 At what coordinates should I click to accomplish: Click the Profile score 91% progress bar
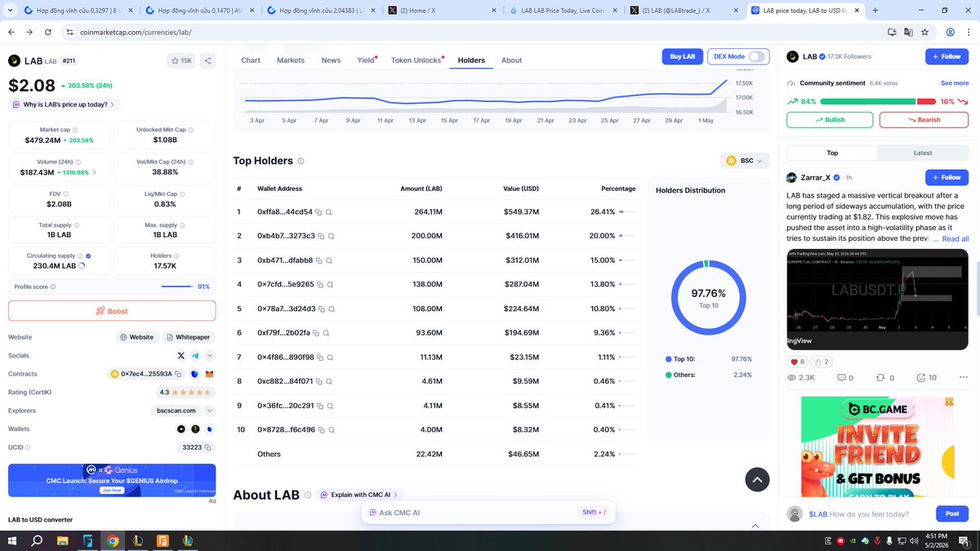(177, 287)
